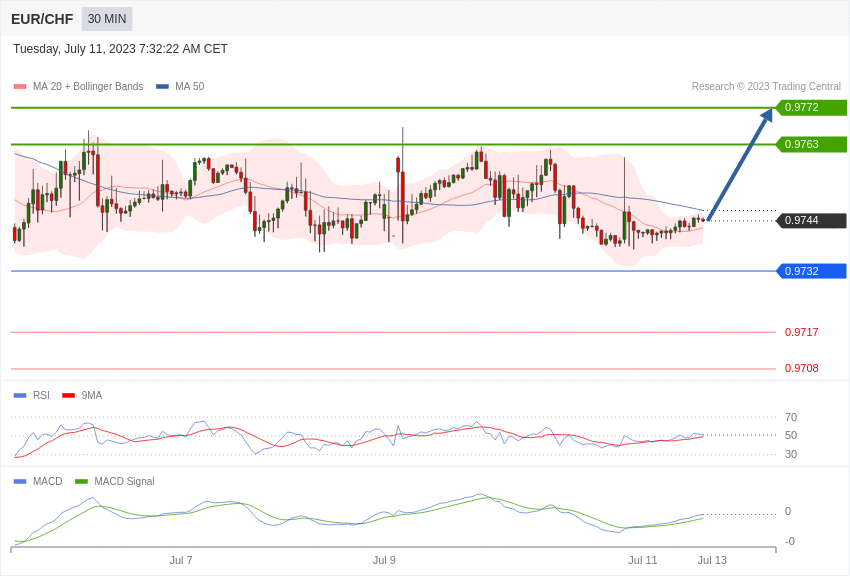Click the MACD legend label
This screenshot has width=850, height=576.
[x=48, y=481]
